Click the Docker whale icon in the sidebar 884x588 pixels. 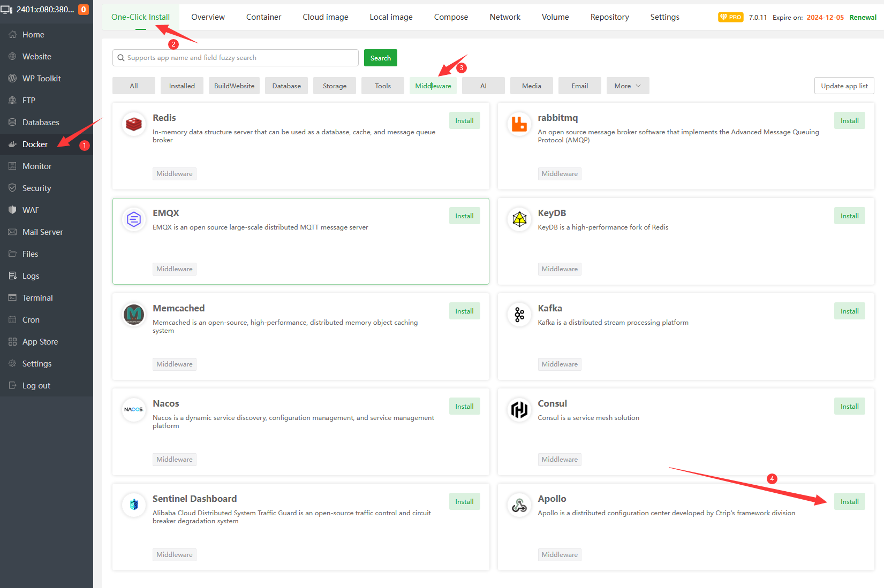click(x=12, y=144)
